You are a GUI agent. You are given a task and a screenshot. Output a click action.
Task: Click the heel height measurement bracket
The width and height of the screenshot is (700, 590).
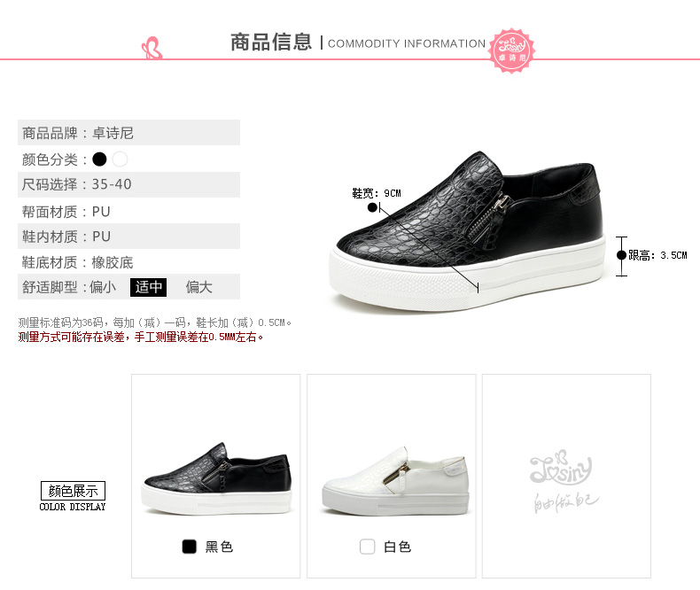click(621, 256)
